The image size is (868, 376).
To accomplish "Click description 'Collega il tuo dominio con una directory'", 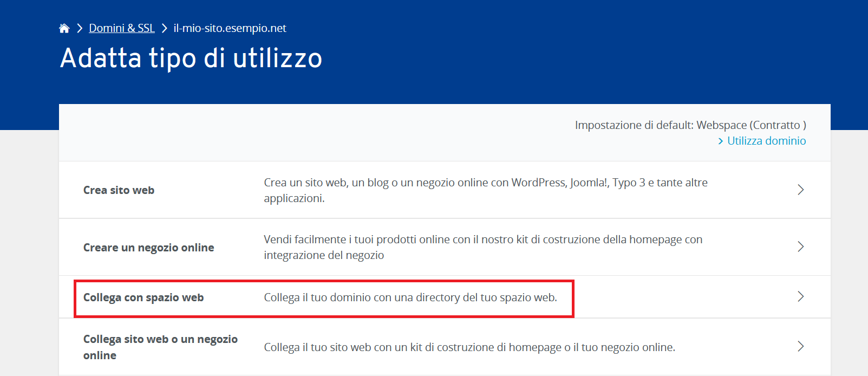I will point(410,297).
